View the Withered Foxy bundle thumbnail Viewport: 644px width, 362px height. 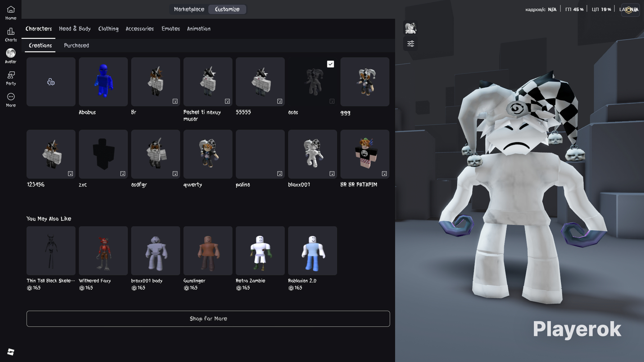103,251
